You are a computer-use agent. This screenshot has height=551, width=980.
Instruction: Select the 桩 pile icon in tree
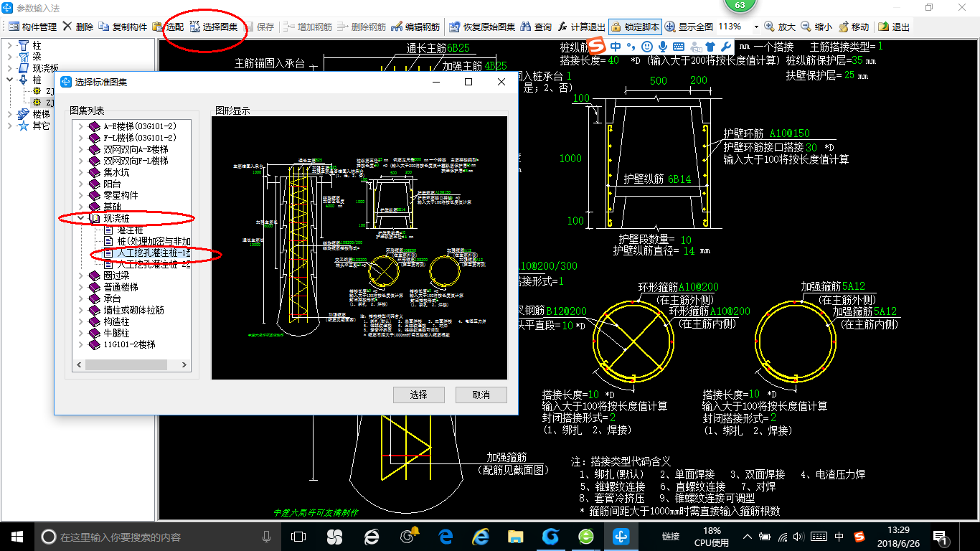pos(24,80)
